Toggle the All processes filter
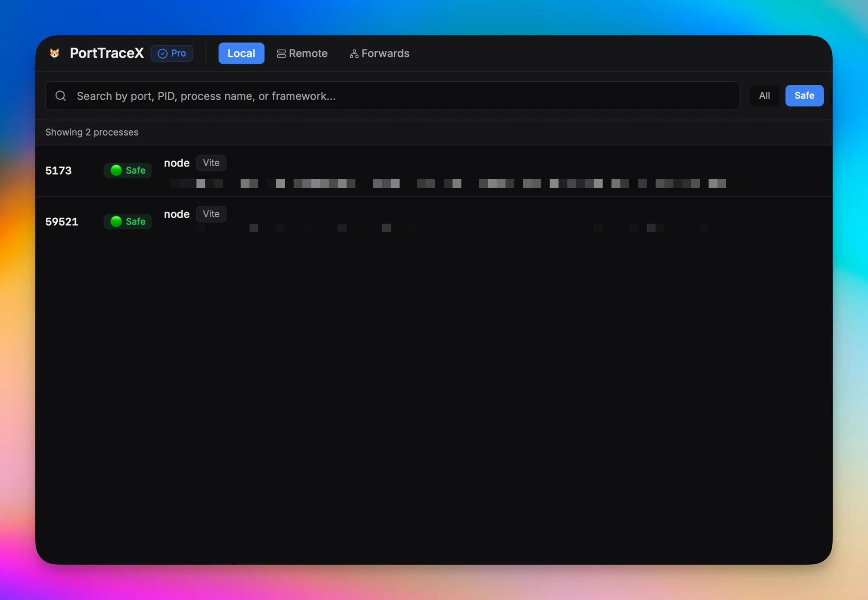The height and width of the screenshot is (600, 868). (x=764, y=95)
